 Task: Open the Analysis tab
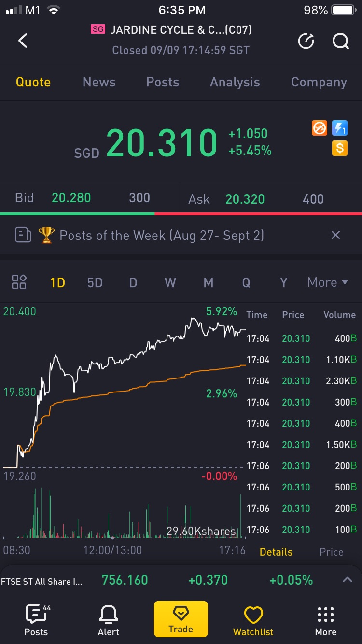[x=235, y=83]
